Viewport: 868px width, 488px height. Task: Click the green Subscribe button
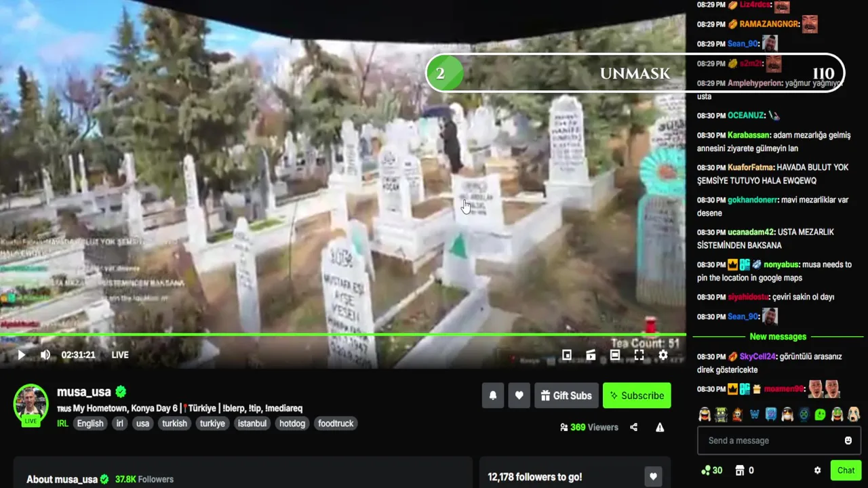pos(637,396)
